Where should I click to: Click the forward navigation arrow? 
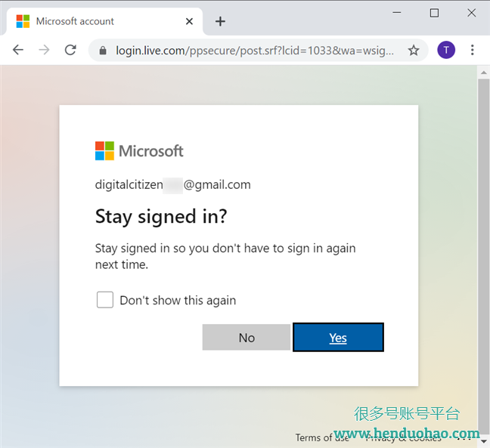tap(44, 50)
